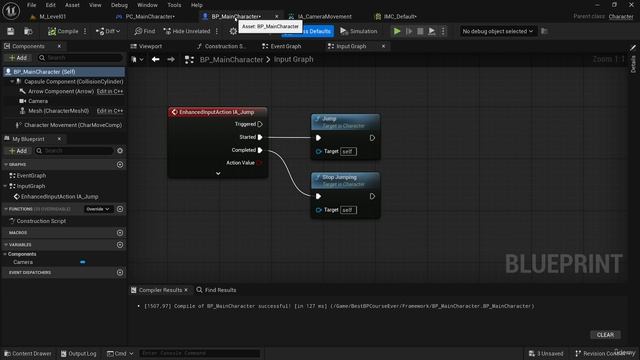This screenshot has width=640, height=360.
Task: Click Edit in C++ for Mesh
Action: (110, 111)
